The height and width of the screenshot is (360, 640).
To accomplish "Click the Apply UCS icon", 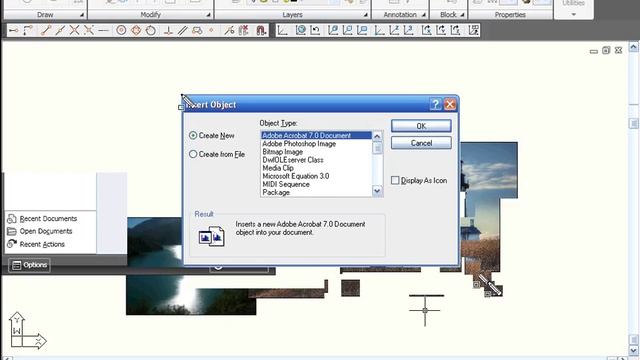I will click(x=473, y=30).
